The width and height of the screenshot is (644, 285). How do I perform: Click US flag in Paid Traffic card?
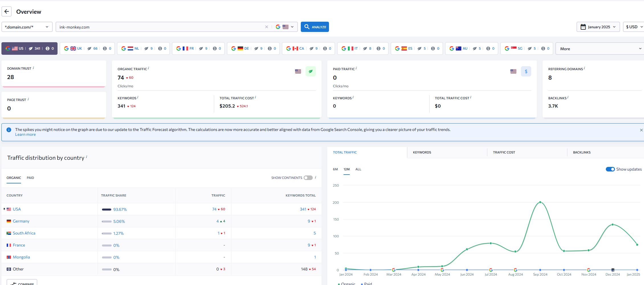[513, 71]
